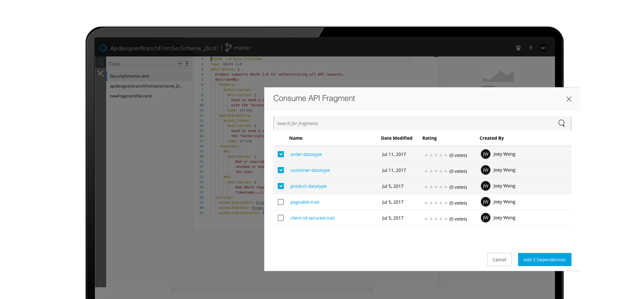Click the authorizationUri link in editor line 29

[260, 203]
